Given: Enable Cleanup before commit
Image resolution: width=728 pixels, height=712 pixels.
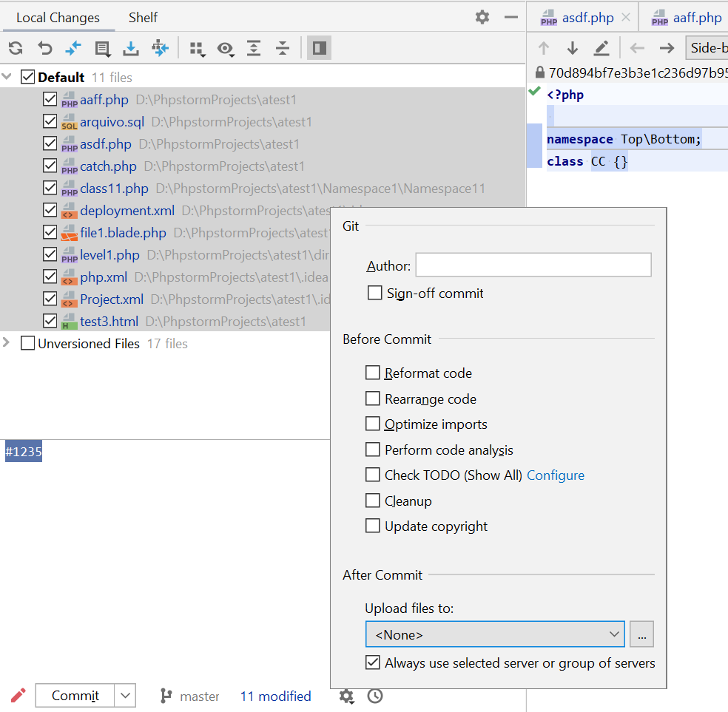Looking at the screenshot, I should coord(372,501).
